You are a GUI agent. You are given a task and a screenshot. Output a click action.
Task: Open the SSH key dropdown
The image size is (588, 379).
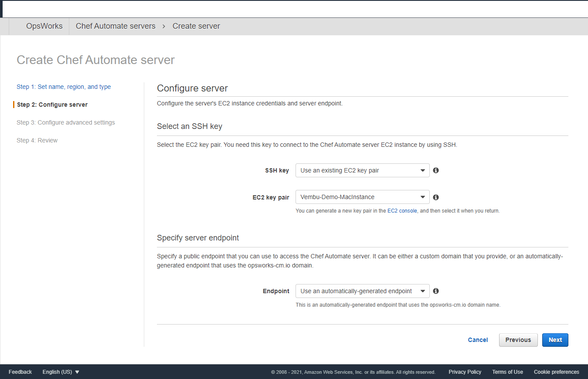point(363,170)
